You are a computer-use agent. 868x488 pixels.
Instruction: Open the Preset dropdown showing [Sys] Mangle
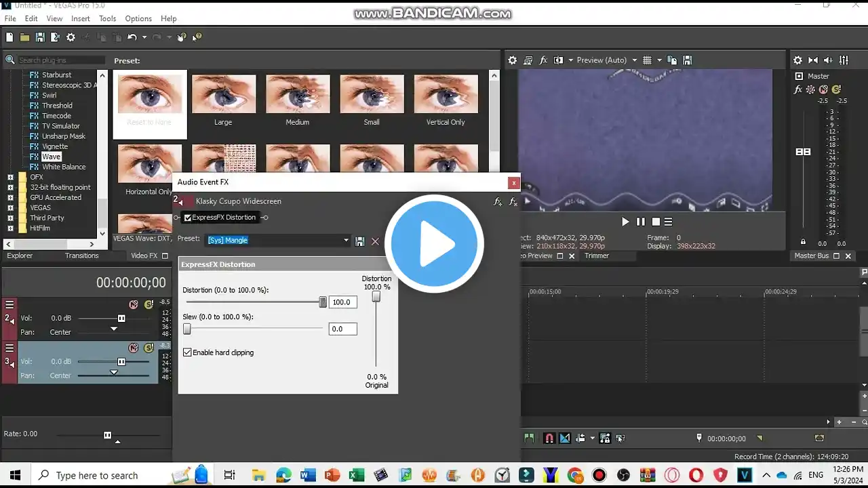click(346, 241)
